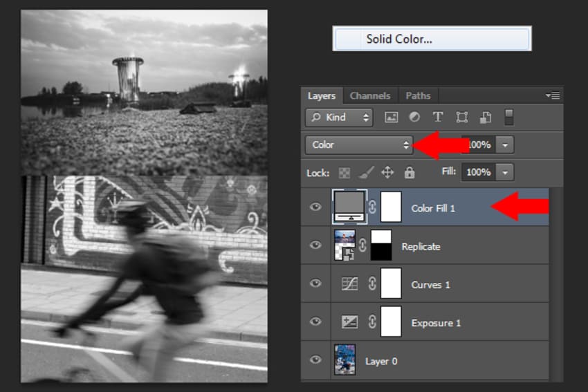Image resolution: width=588 pixels, height=392 pixels.
Task: Click the Opacity 100% value field
Action: 479,145
